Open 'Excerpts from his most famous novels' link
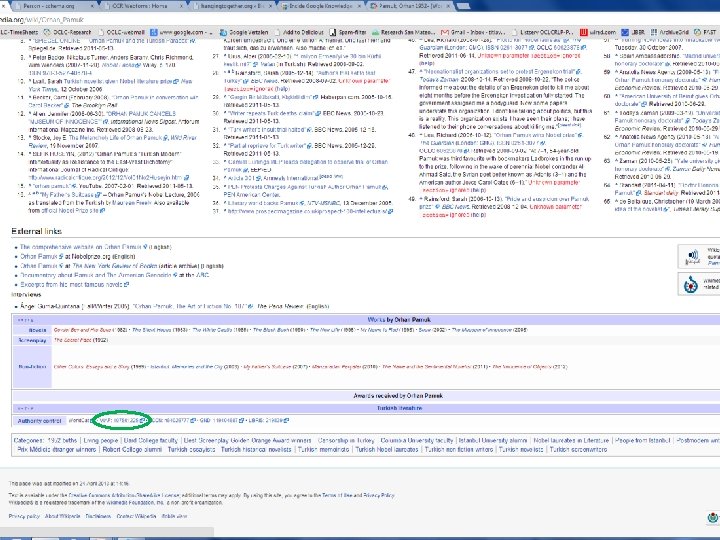Image resolution: width=720 pixels, height=540 pixels. click(x=73, y=285)
